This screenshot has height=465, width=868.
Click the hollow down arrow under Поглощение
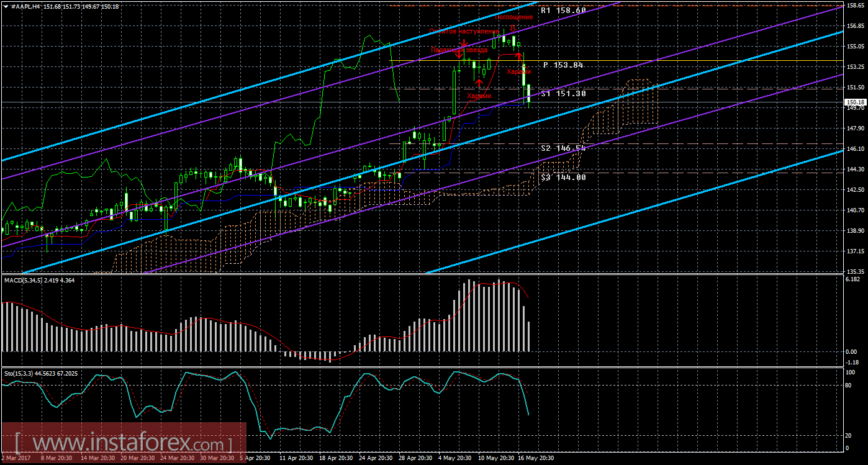513,27
